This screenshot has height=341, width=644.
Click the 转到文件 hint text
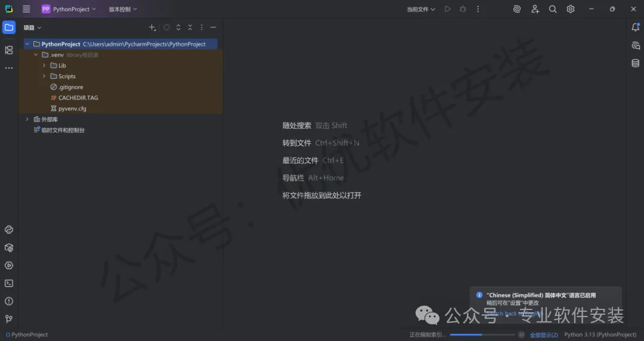coord(296,142)
